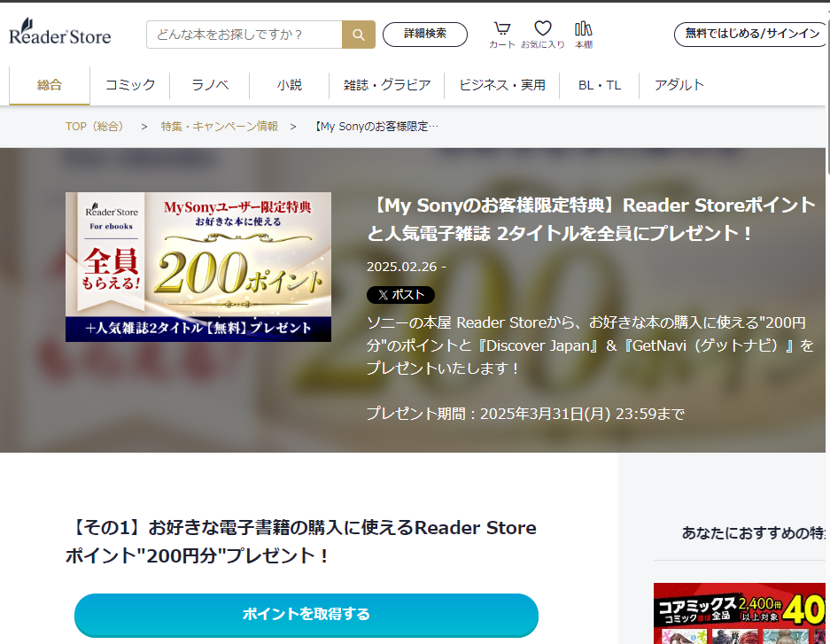Select the 総合 tab
Image resolution: width=830 pixels, height=644 pixels.
[x=50, y=85]
